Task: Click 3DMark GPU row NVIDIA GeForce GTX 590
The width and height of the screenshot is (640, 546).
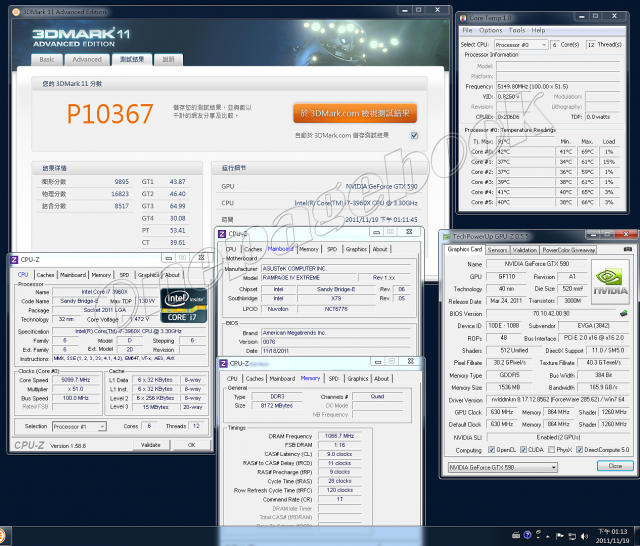Action: [320, 186]
